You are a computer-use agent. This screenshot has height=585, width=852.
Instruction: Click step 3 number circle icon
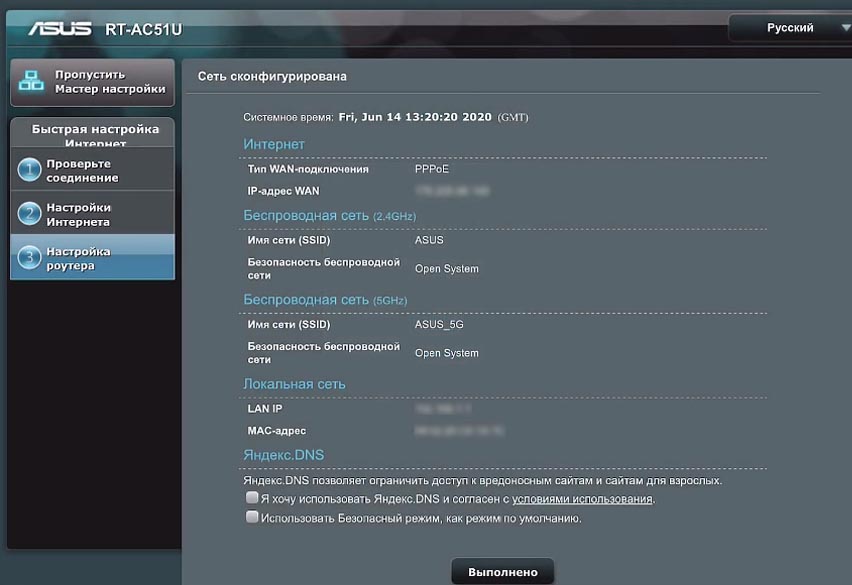tap(29, 258)
